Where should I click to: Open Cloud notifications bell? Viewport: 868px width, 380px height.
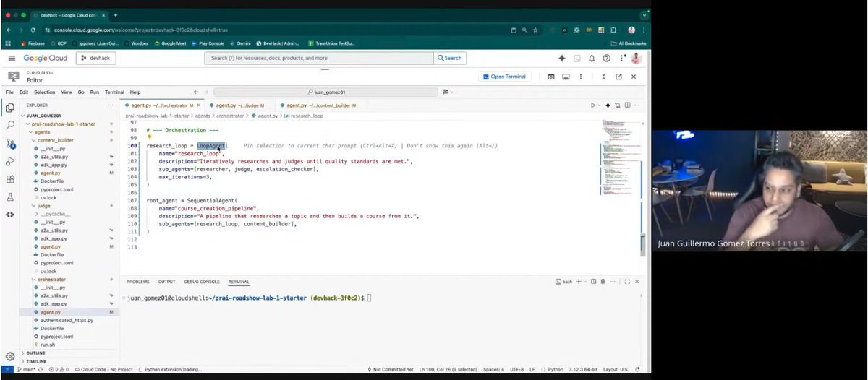click(x=592, y=58)
